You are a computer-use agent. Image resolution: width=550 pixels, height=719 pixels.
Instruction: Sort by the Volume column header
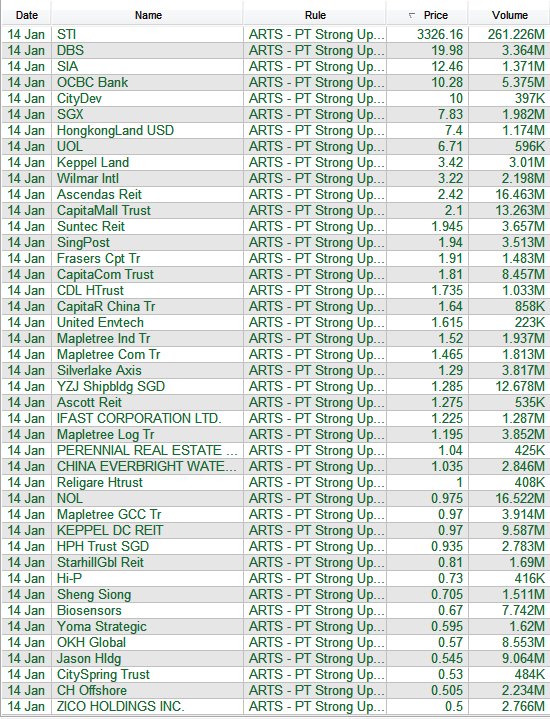click(x=510, y=15)
